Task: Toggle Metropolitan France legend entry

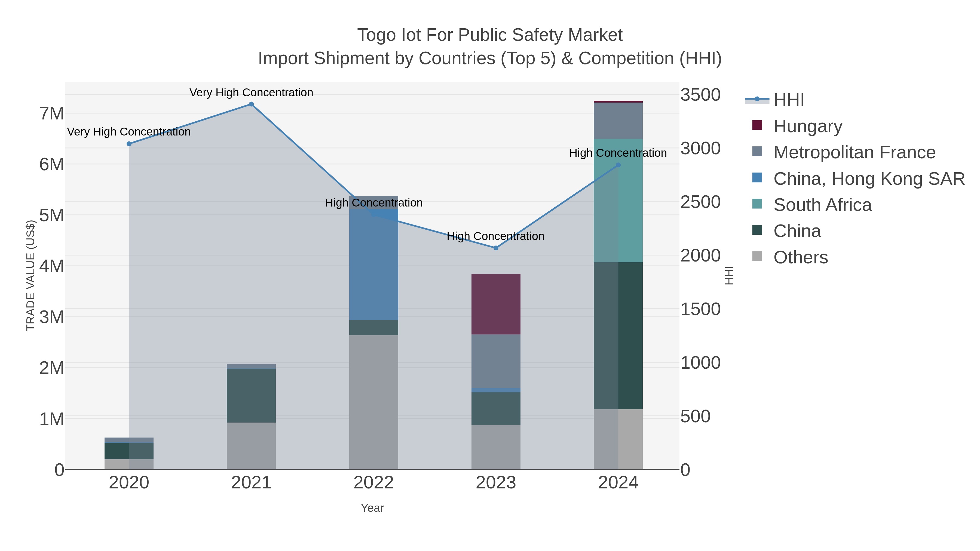Action: [x=843, y=152]
